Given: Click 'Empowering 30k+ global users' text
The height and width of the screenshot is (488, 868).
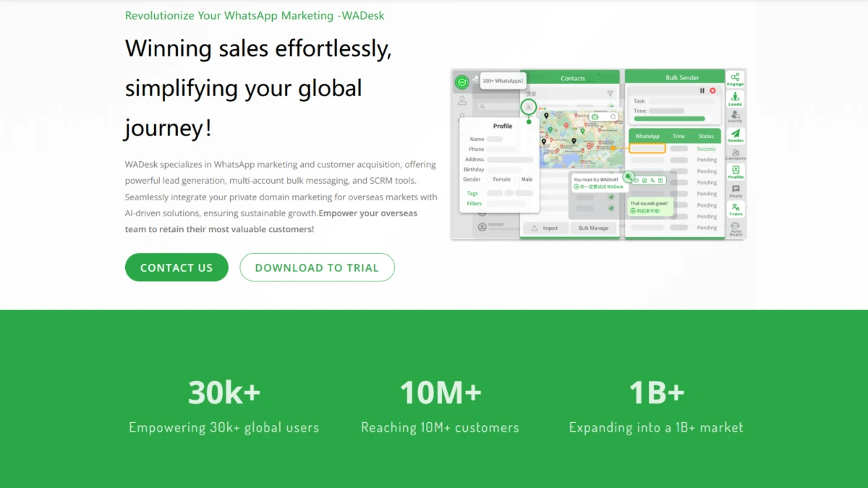Looking at the screenshot, I should click(224, 427).
